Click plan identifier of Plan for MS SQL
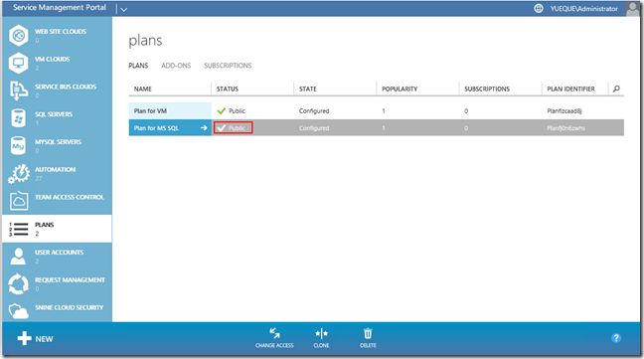This screenshot has height=359, width=644. [x=565, y=128]
